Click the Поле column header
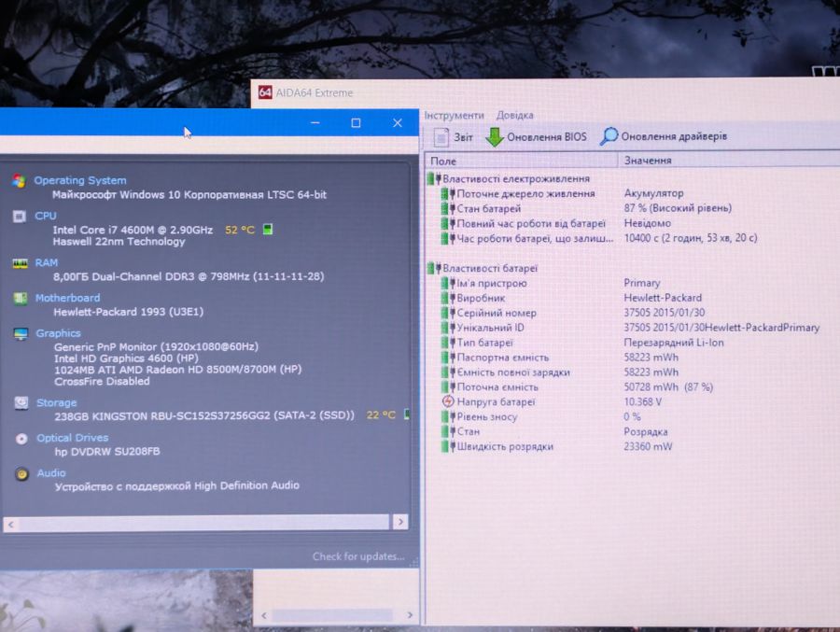Screen dimensions: 840x632 521,161
